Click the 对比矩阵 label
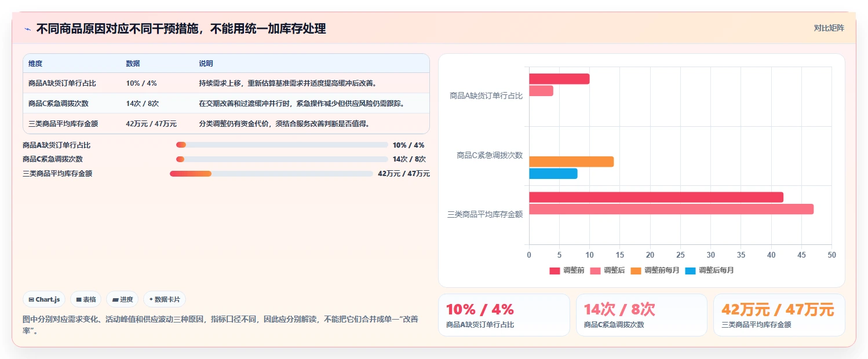 [x=829, y=28]
